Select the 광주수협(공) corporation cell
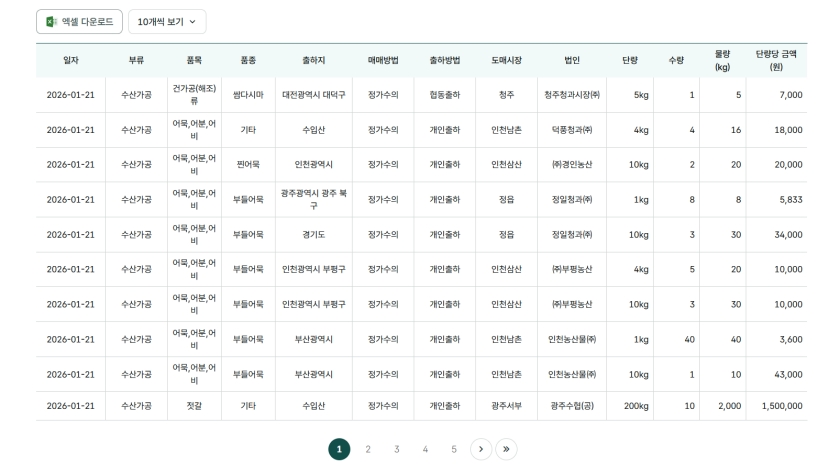Screen dimensions: 840x466 pyautogui.click(x=572, y=405)
